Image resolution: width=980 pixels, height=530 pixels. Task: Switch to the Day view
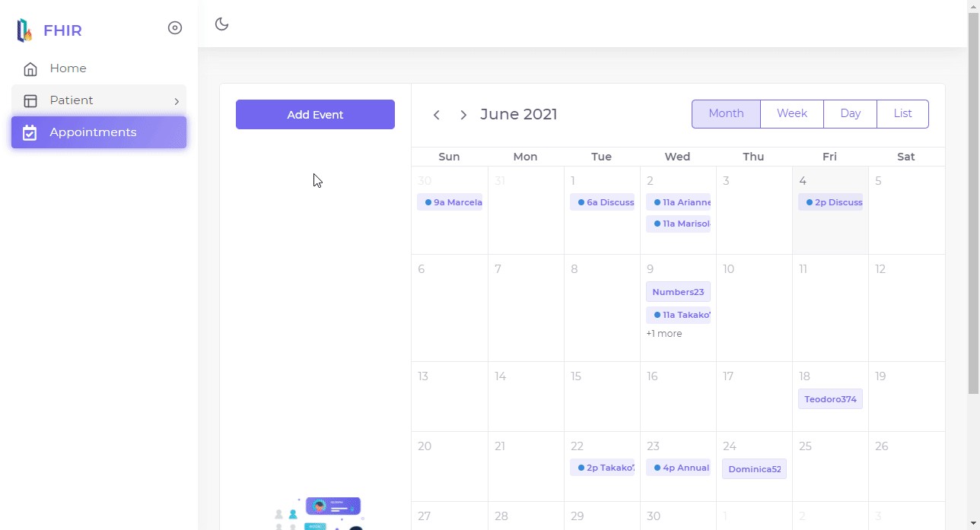[x=850, y=114]
